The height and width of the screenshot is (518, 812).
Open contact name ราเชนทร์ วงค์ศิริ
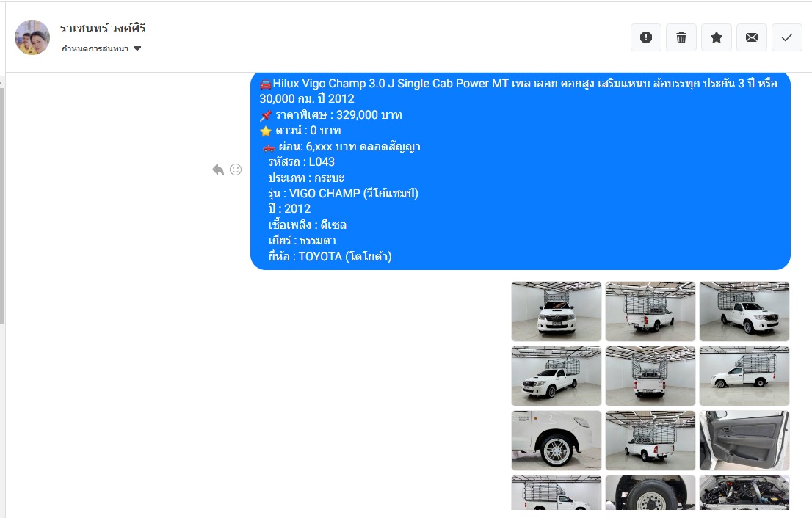(x=103, y=28)
